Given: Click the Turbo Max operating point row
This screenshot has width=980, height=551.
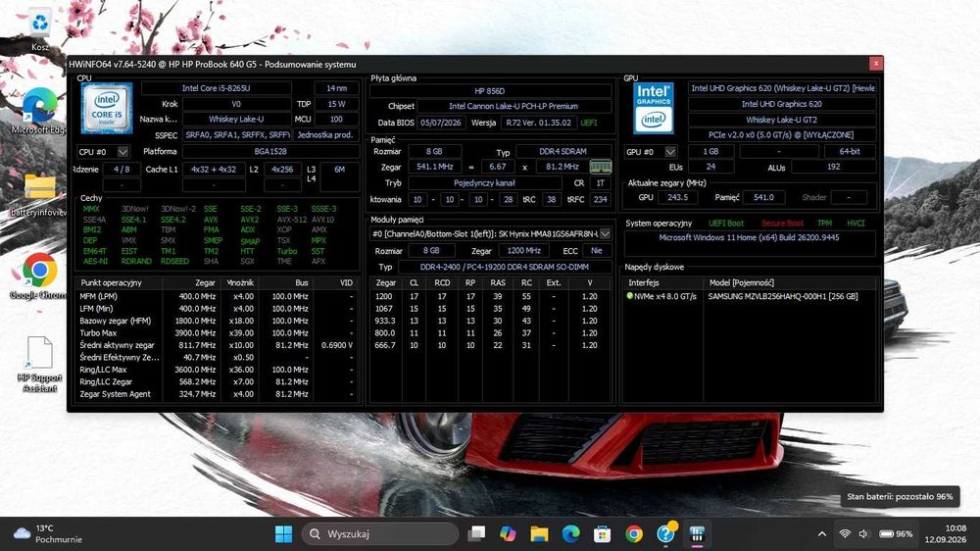Looking at the screenshot, I should pyautogui.click(x=217, y=332).
